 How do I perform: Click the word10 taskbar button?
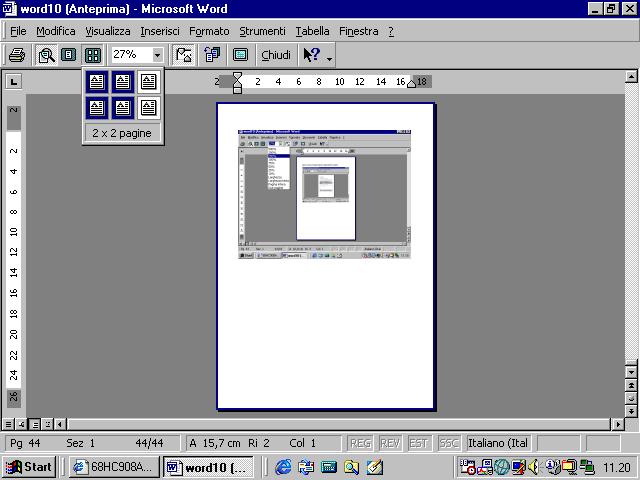pos(208,467)
